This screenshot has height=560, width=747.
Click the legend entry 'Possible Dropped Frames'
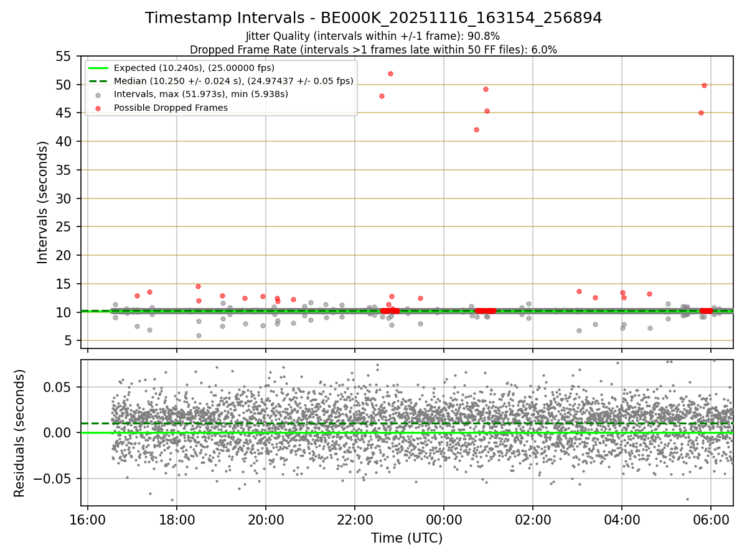point(171,108)
